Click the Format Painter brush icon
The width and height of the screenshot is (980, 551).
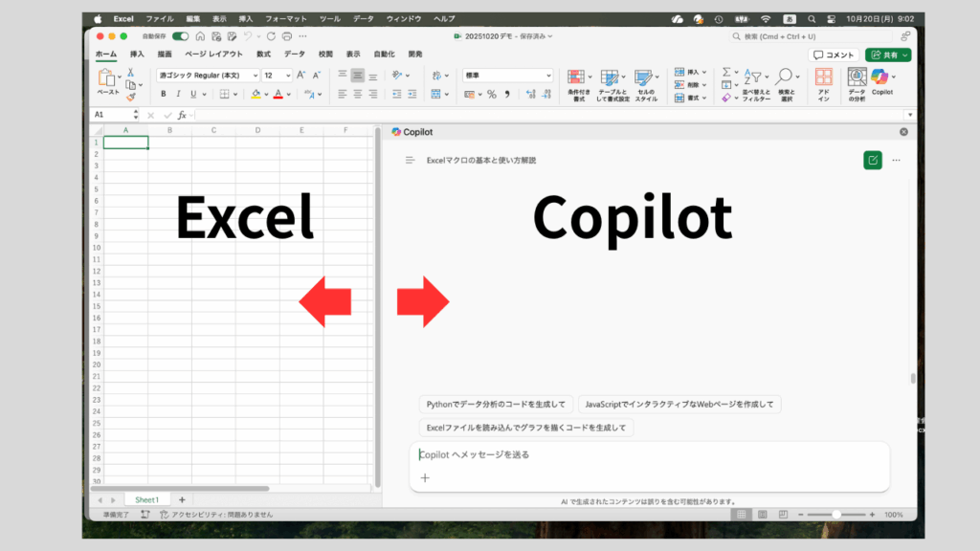[x=131, y=97]
